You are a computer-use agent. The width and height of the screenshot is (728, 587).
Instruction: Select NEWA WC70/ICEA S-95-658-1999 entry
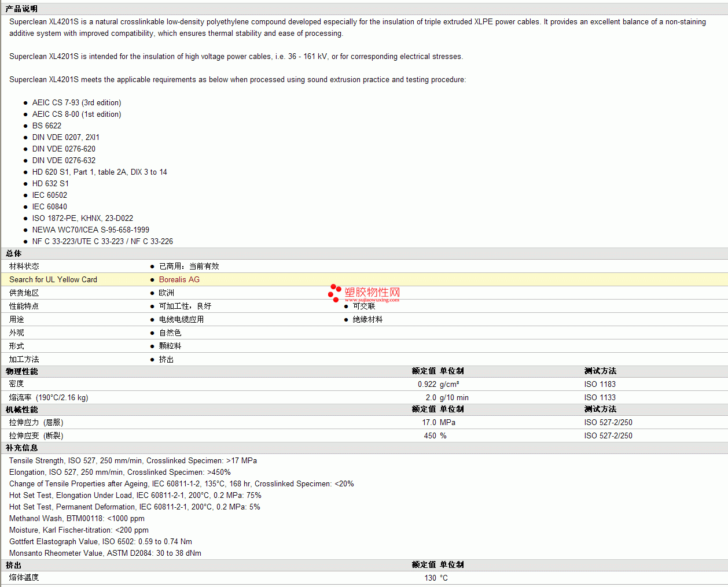(x=91, y=230)
